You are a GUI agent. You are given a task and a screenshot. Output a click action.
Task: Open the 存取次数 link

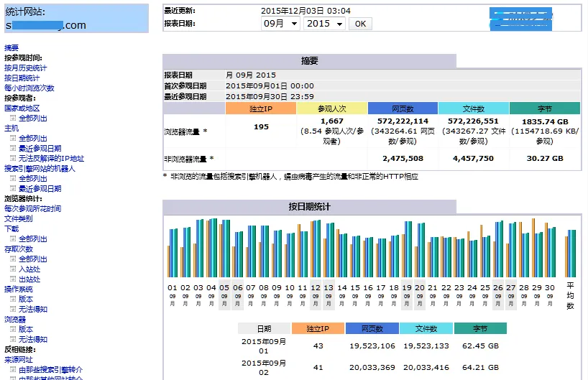19,249
